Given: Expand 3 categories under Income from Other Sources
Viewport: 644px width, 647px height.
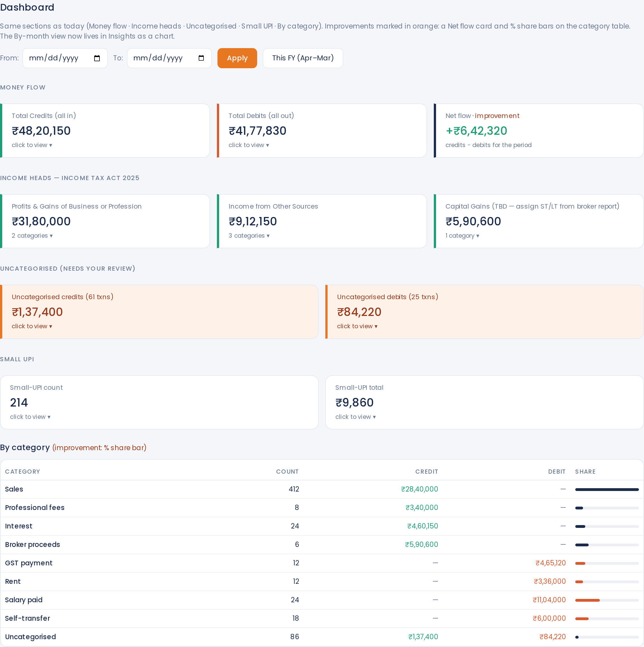Looking at the screenshot, I should (249, 236).
